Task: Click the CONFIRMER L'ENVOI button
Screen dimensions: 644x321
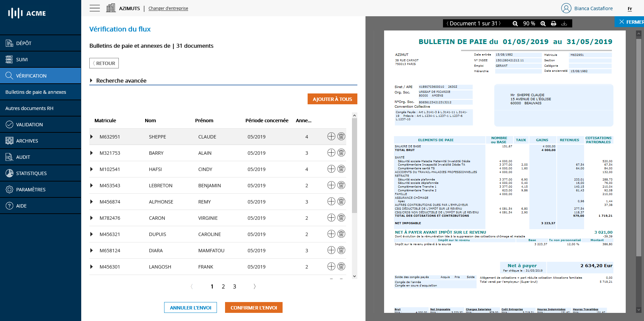Action: click(x=253, y=308)
